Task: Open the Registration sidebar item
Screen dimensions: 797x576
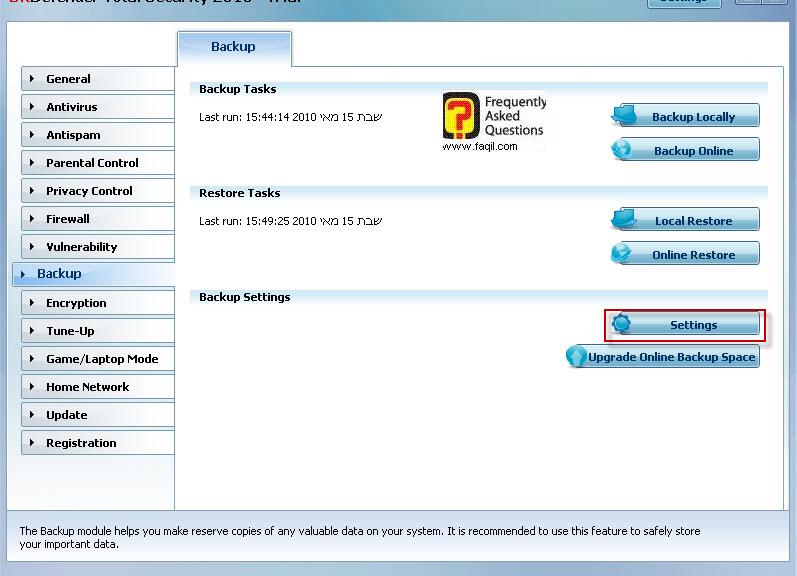Action: click(x=98, y=443)
